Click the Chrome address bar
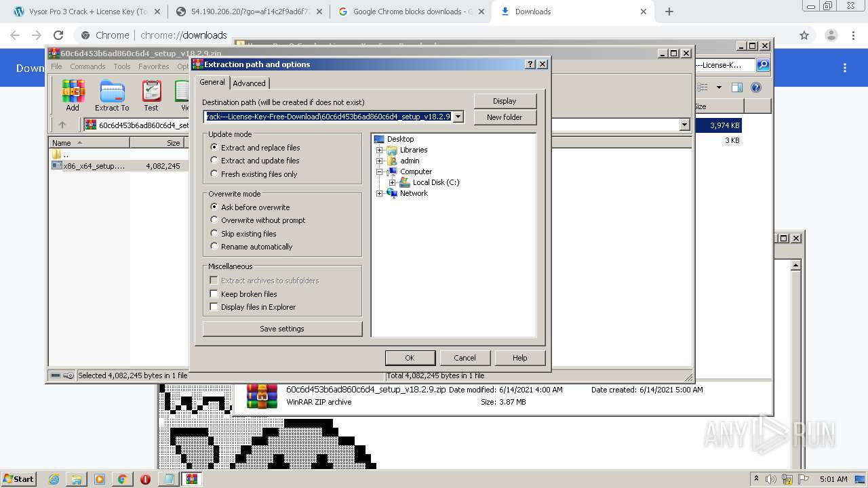Screen dimensions: 868x488 coord(434,35)
